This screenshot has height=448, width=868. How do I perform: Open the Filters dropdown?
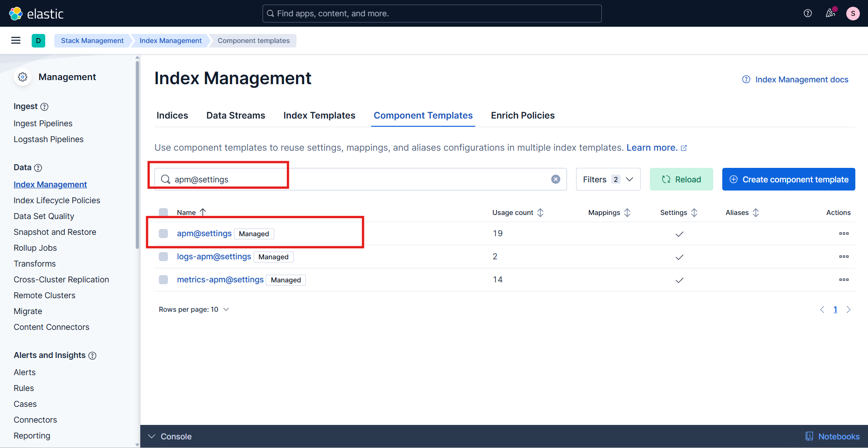608,179
